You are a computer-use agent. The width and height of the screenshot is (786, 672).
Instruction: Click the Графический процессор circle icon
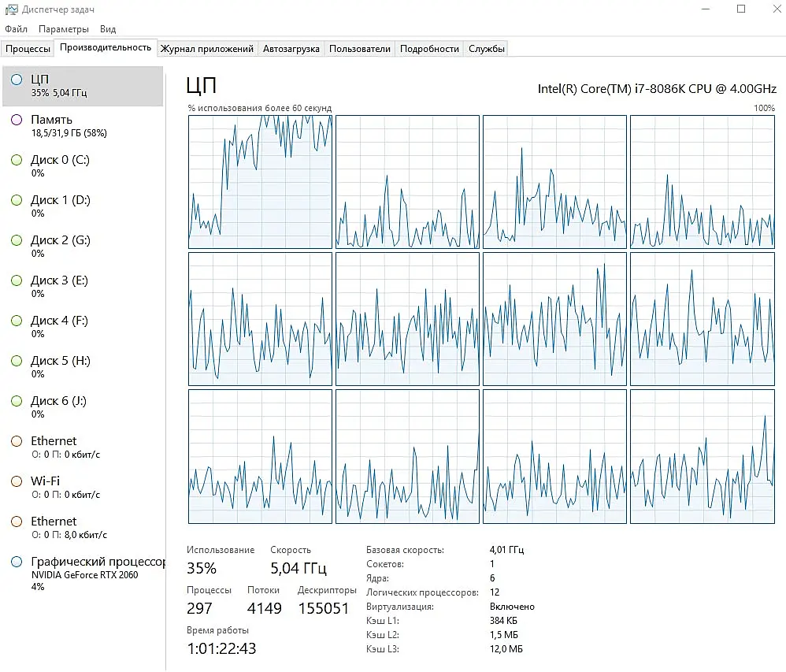[x=17, y=562]
